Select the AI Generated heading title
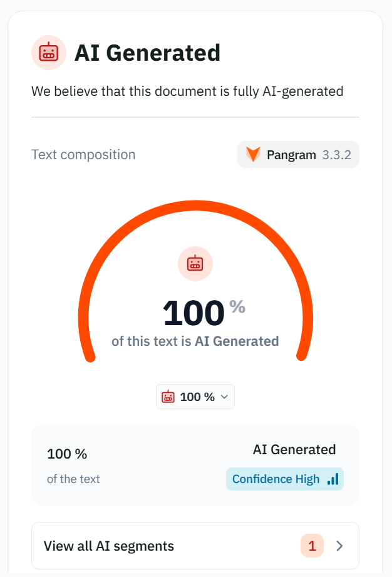 click(147, 53)
